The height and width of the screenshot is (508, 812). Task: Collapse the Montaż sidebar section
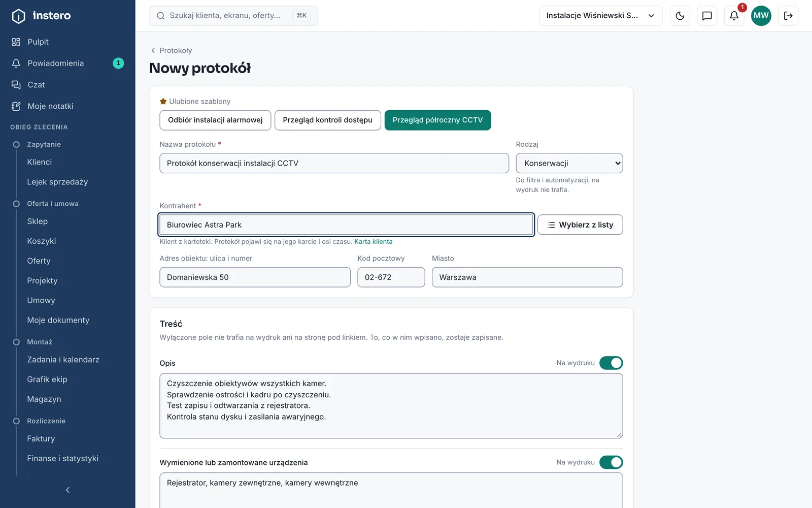pos(40,342)
